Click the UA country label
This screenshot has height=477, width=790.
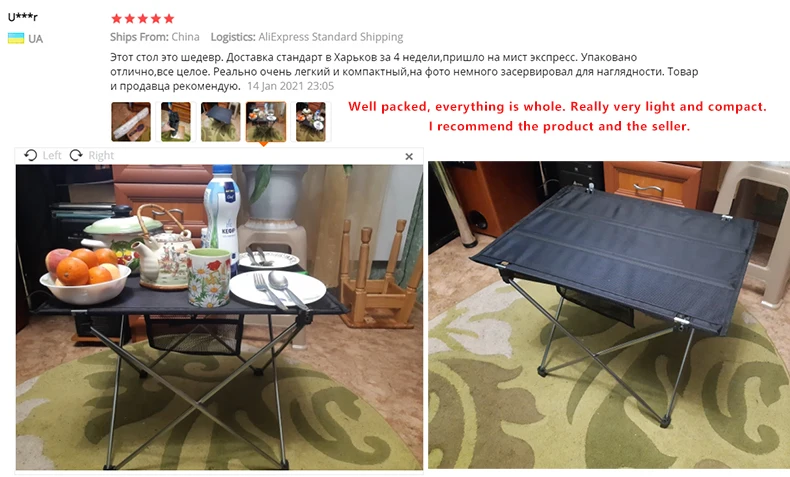click(35, 39)
